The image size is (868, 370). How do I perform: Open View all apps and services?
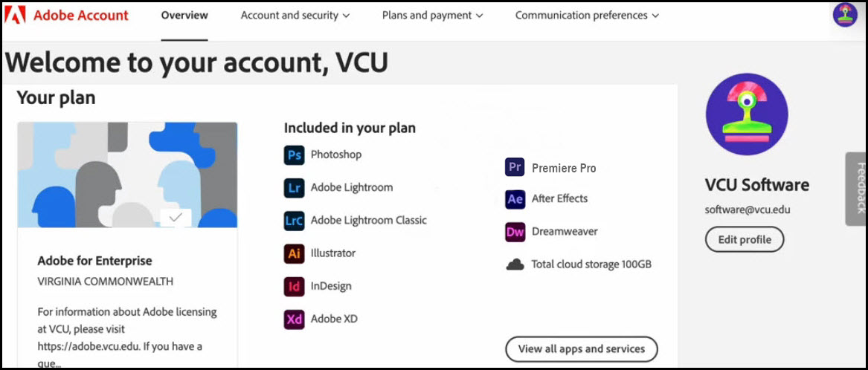[581, 349]
